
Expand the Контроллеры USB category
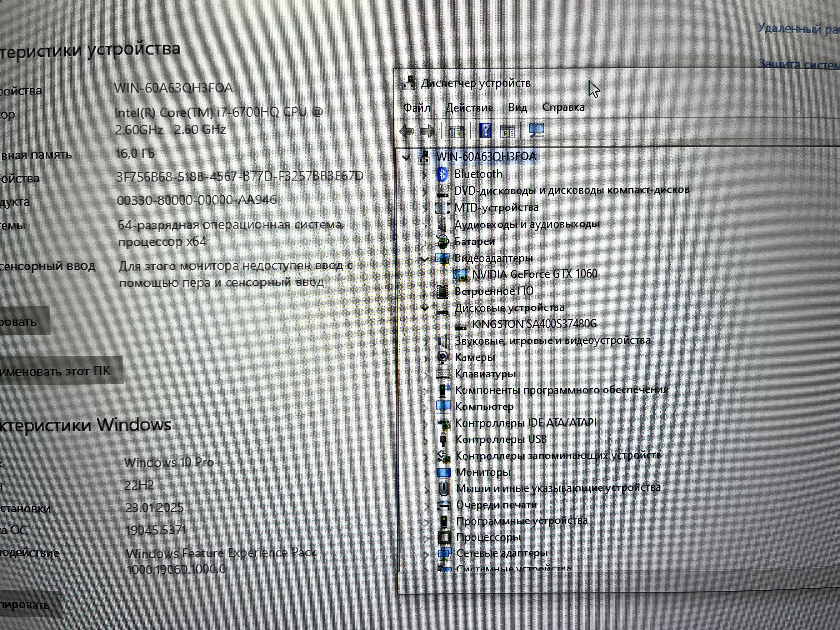(426, 440)
